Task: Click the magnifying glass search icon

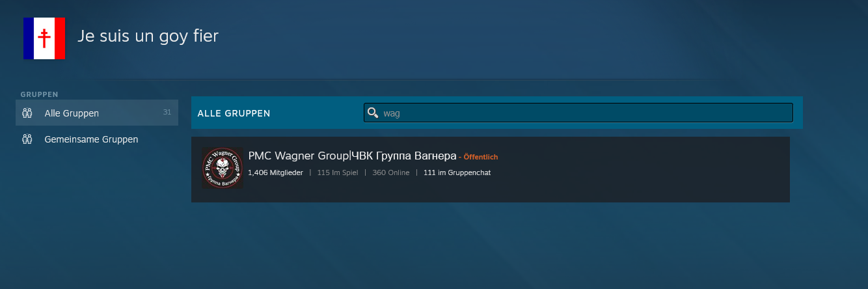Action: click(373, 113)
